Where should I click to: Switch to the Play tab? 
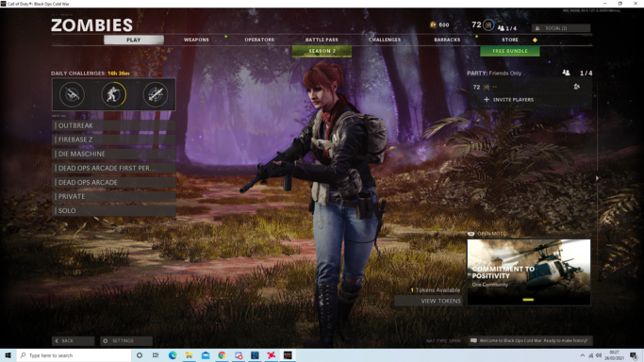point(134,40)
